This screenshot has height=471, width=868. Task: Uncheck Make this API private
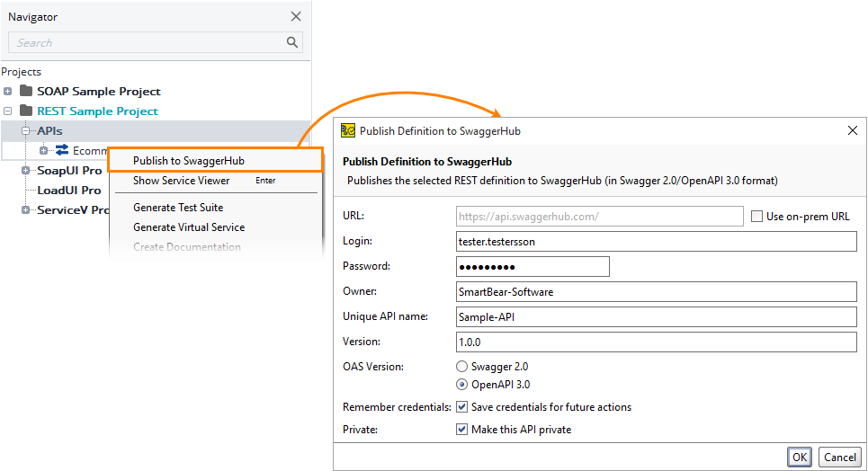pos(461,429)
